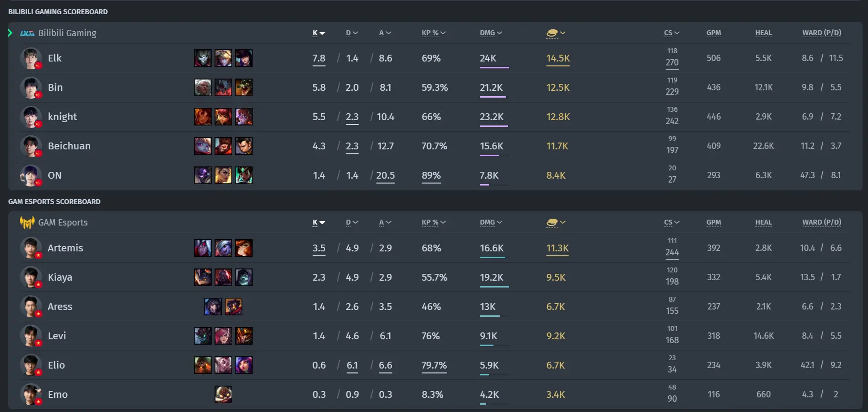Sort Bilibili Gaming table by KP % column
Viewport: 868px width, 412px height.
[x=434, y=33]
